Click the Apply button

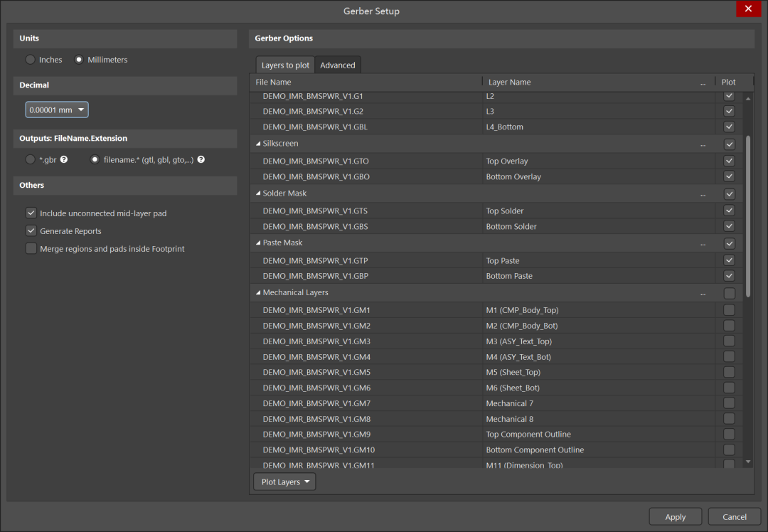click(x=675, y=517)
